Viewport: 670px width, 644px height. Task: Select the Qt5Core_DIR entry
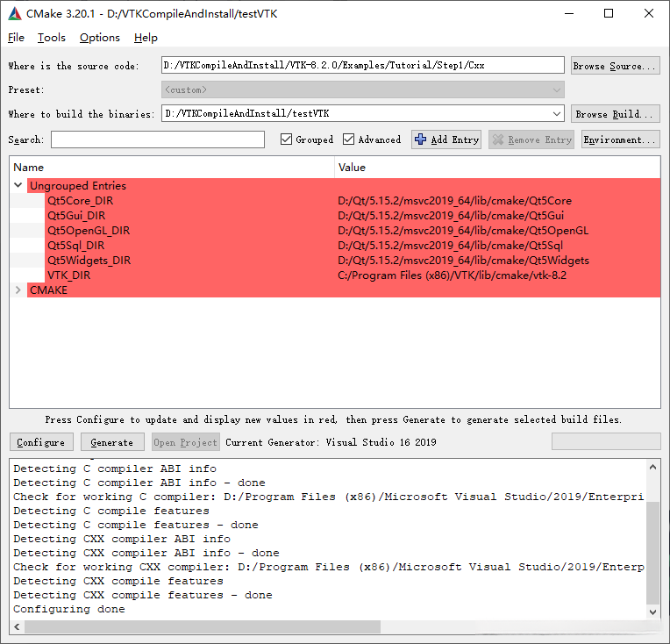pyautogui.click(x=81, y=201)
